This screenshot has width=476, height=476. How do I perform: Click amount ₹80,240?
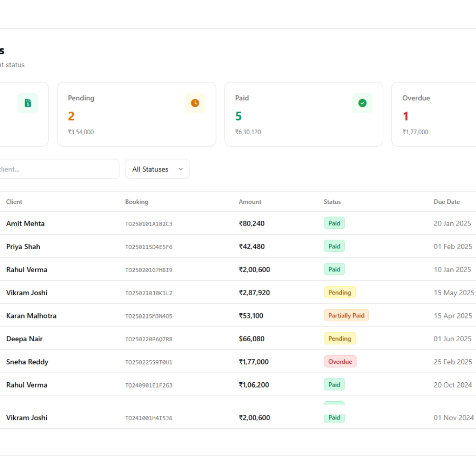(252, 223)
